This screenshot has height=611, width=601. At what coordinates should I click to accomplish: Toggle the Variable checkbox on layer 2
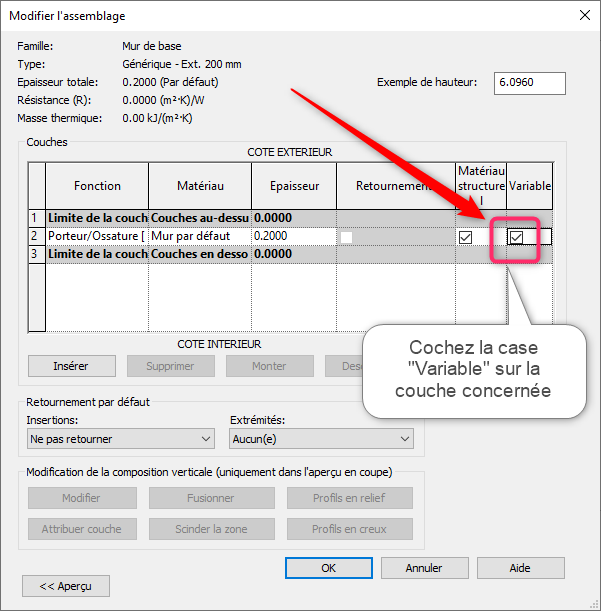[516, 237]
